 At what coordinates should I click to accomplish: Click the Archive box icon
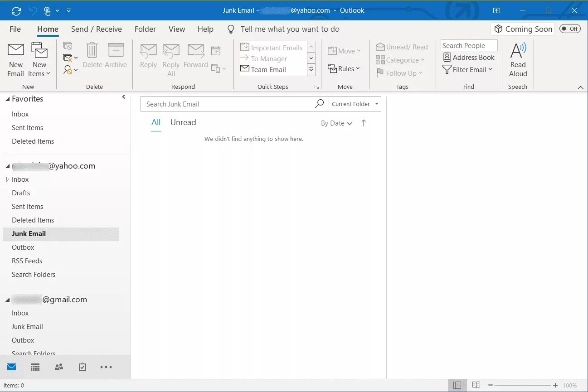coord(116,56)
